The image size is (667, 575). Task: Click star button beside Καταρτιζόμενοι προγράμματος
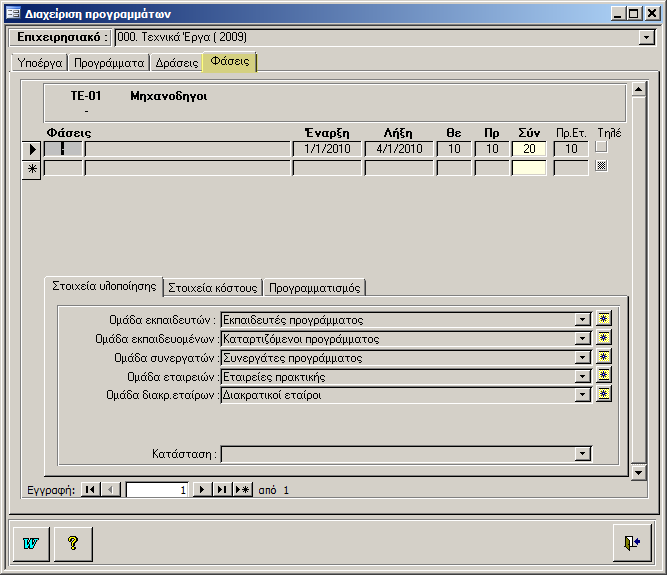click(x=603, y=339)
